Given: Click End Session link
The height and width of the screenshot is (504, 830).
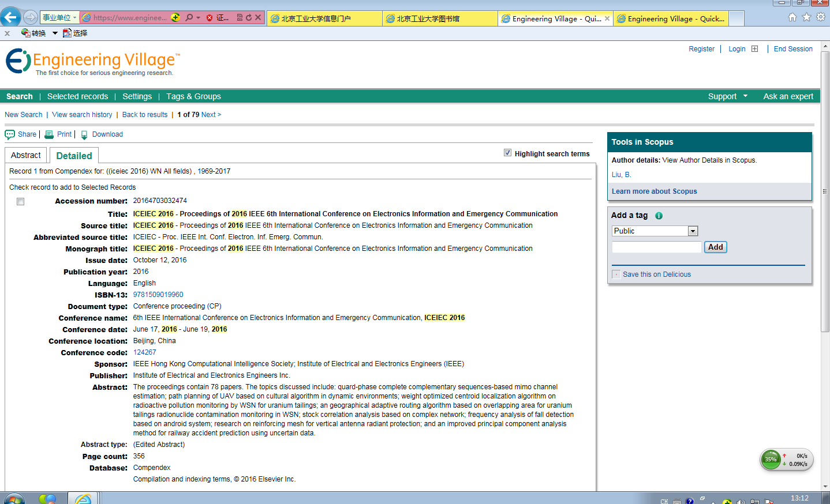Looking at the screenshot, I should 793,49.
